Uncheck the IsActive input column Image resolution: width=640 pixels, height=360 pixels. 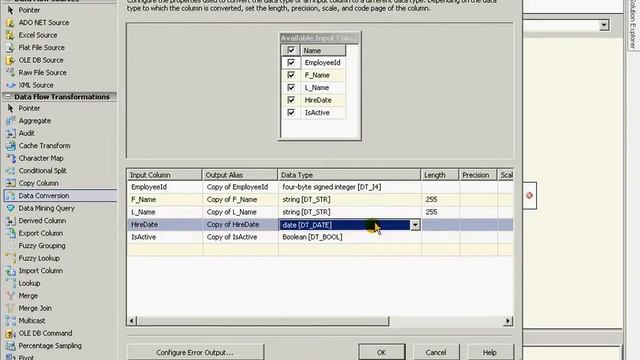291,112
